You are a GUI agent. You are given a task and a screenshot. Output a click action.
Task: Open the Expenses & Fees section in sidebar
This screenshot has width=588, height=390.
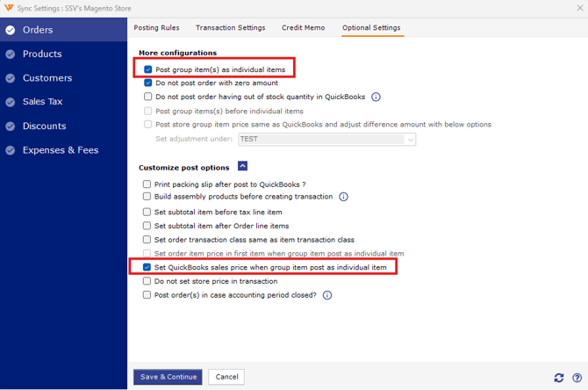point(63,150)
